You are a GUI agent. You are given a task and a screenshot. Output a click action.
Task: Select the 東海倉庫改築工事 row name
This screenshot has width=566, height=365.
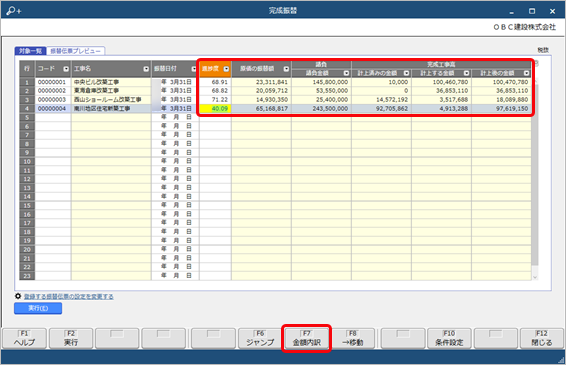coord(111,91)
